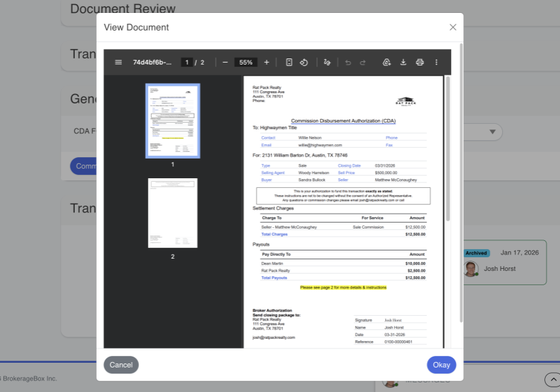Print the document
This screenshot has height=392, width=560.
(419, 62)
